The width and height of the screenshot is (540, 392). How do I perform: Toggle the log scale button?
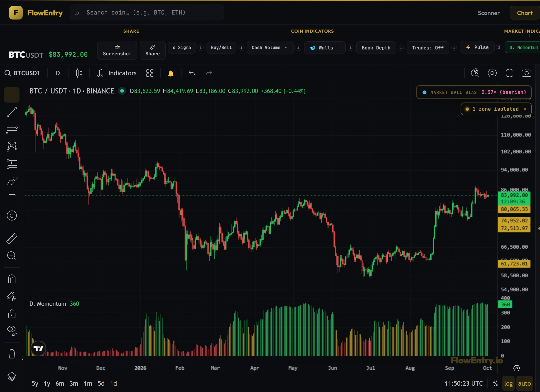click(x=508, y=383)
